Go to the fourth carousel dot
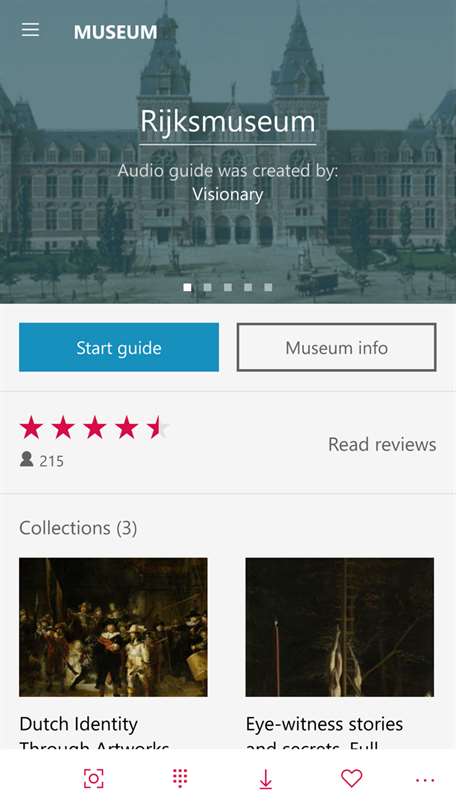Viewport: 456px width, 810px height. coord(248,287)
